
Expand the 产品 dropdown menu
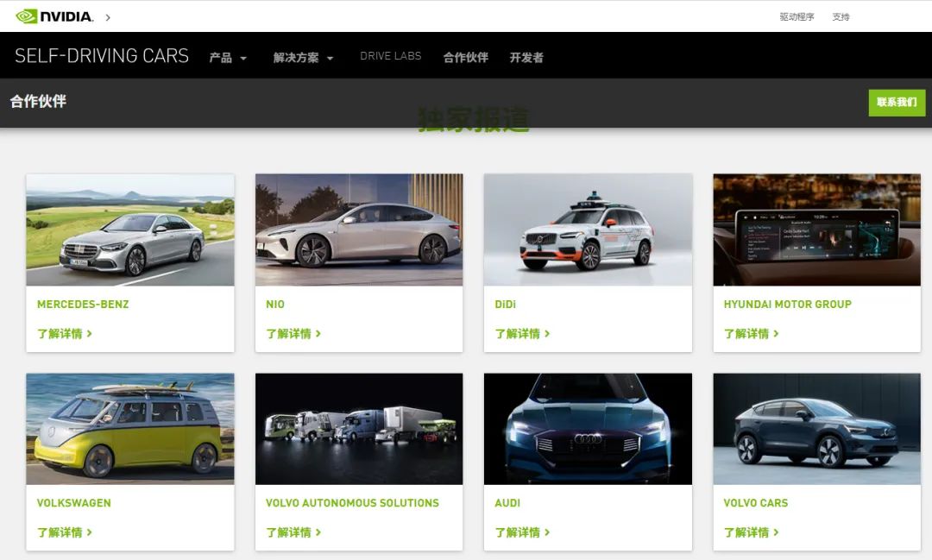228,58
